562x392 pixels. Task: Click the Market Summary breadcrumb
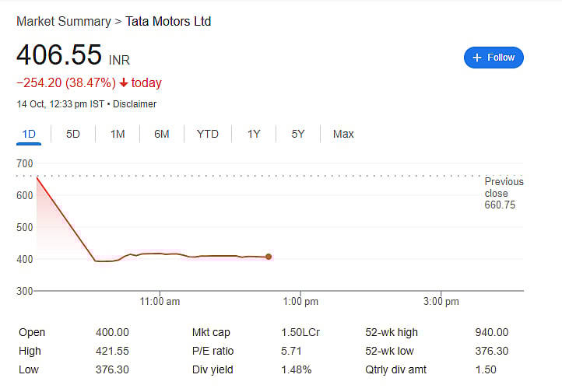(x=64, y=21)
